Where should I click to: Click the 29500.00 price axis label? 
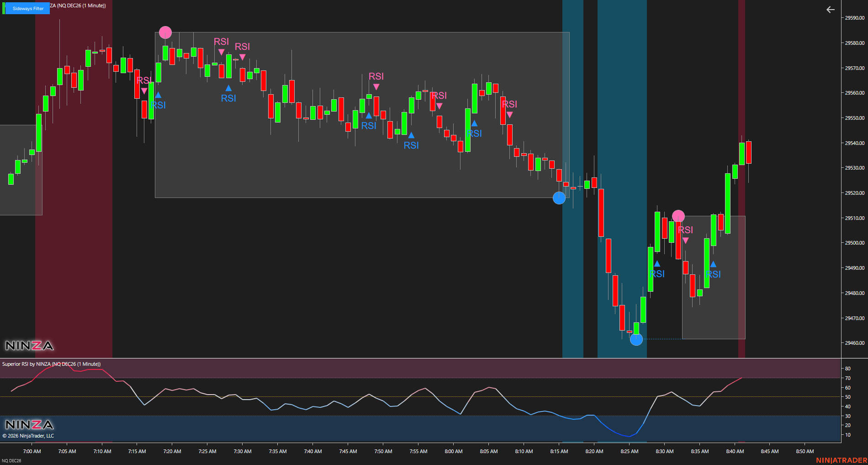[x=854, y=243]
